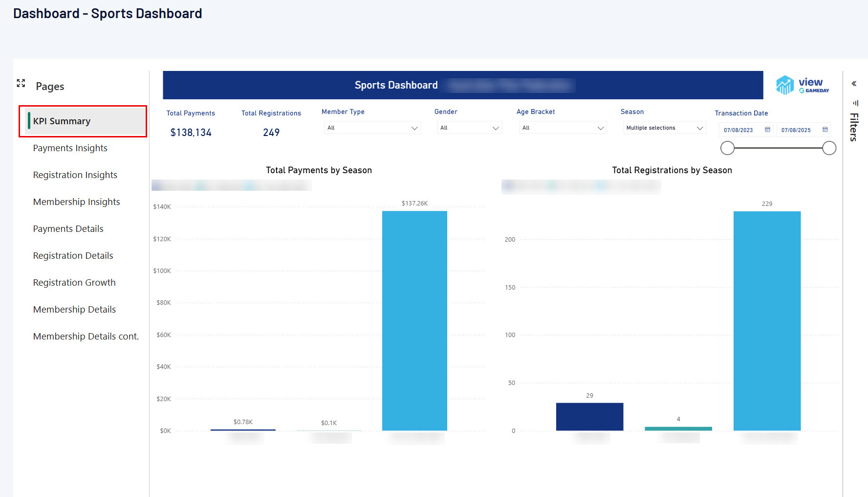This screenshot has height=497, width=868.
Task: Switch to Payments Insights page
Action: click(70, 148)
